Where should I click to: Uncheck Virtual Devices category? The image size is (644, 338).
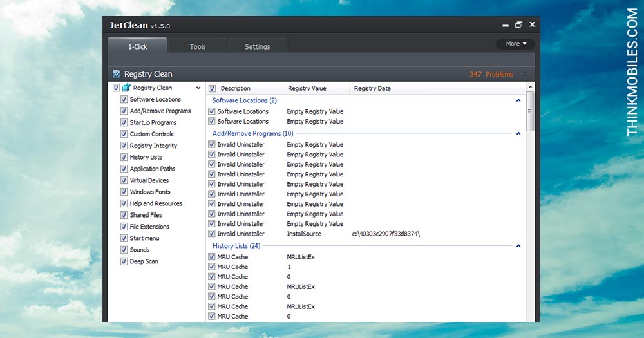124,180
